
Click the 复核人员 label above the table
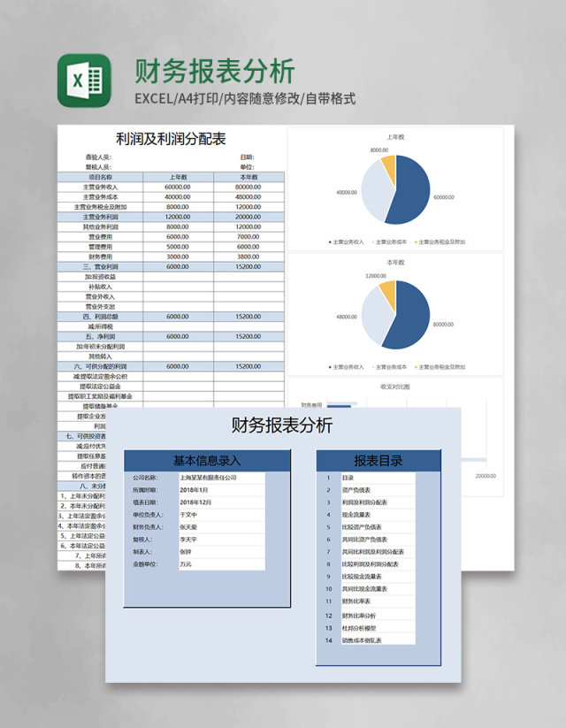click(98, 167)
